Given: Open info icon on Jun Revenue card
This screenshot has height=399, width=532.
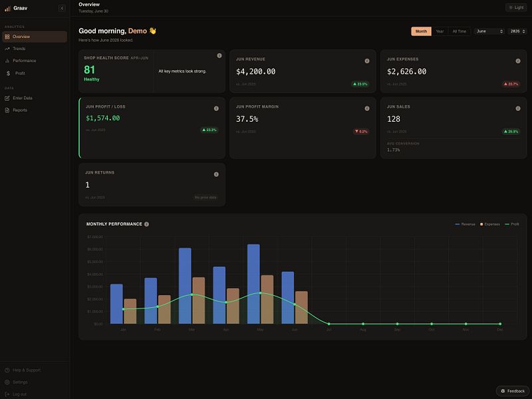Looking at the screenshot, I should click(x=367, y=61).
